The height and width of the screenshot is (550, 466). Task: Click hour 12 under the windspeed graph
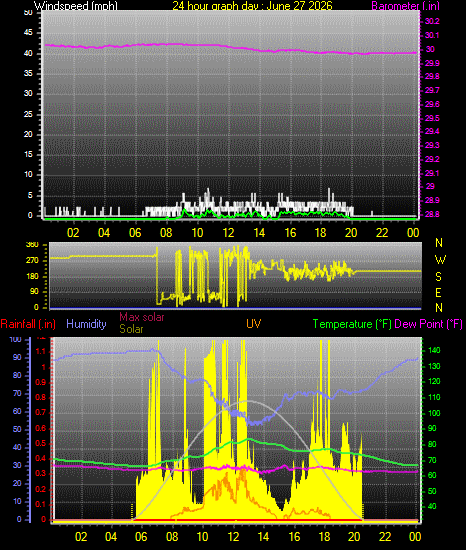pos(228,233)
